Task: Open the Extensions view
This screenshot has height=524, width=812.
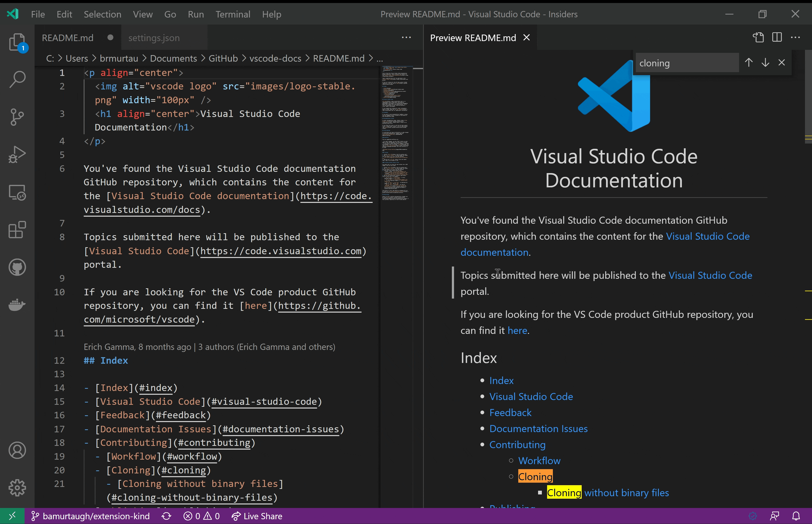Action: click(17, 230)
